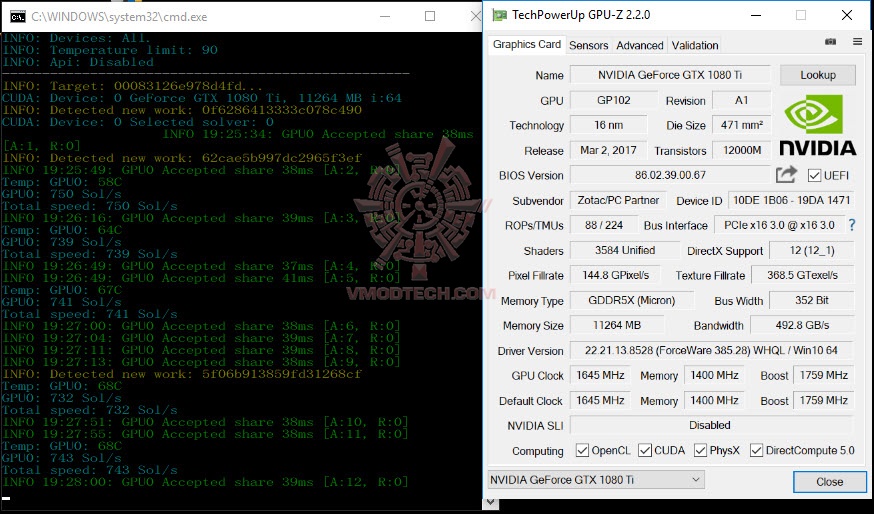The width and height of the screenshot is (874, 514).
Task: Click the cmd.exe title bar icon
Action: pyautogui.click(x=18, y=17)
